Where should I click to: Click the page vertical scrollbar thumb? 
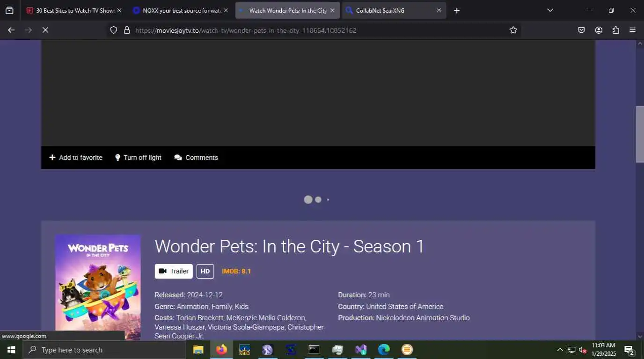tap(640, 134)
